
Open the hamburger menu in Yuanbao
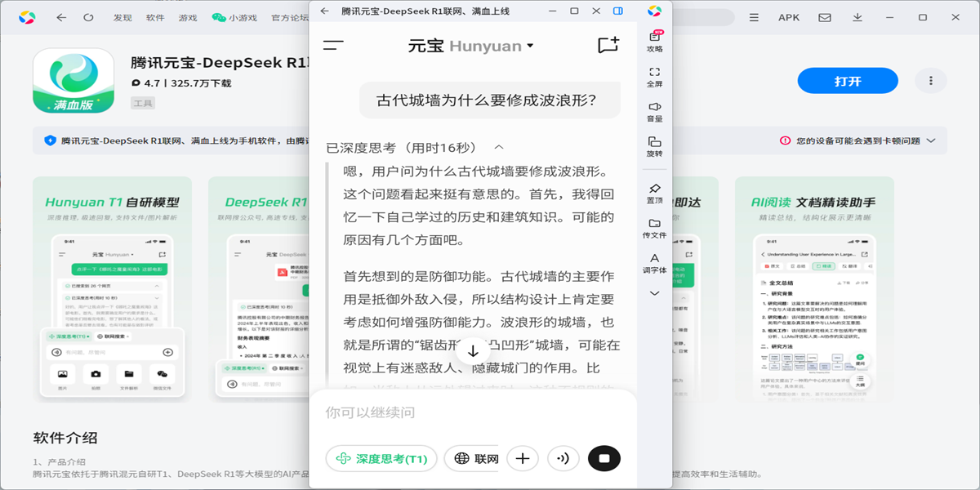333,46
